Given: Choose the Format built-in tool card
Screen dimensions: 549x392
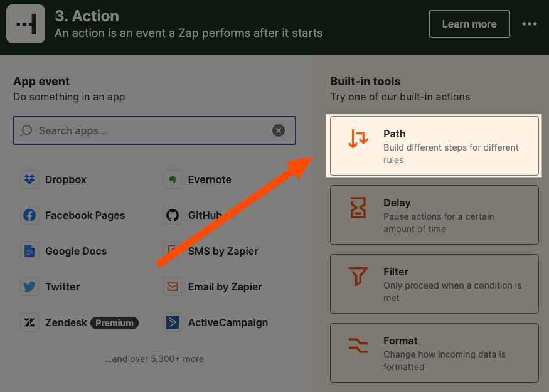Looking at the screenshot, I should coord(434,352).
